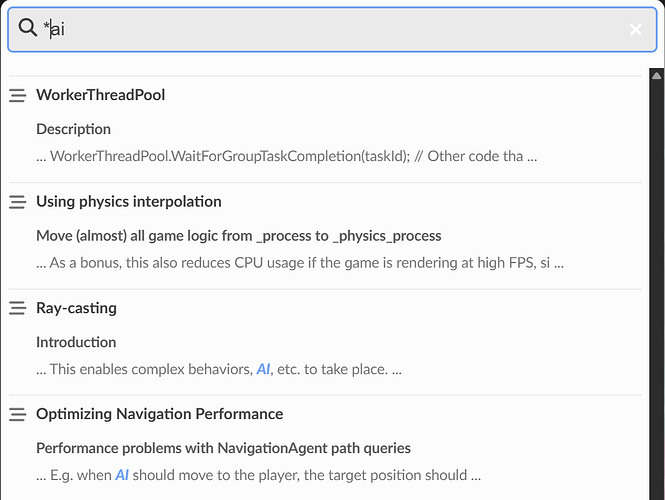Viewport: 665px width, 500px height.
Task: Click the list icon beside Ray-casting
Action: click(17, 308)
